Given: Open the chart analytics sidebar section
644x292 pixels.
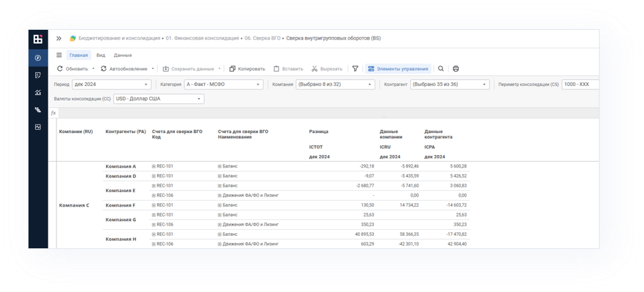Looking at the screenshot, I should (38, 93).
